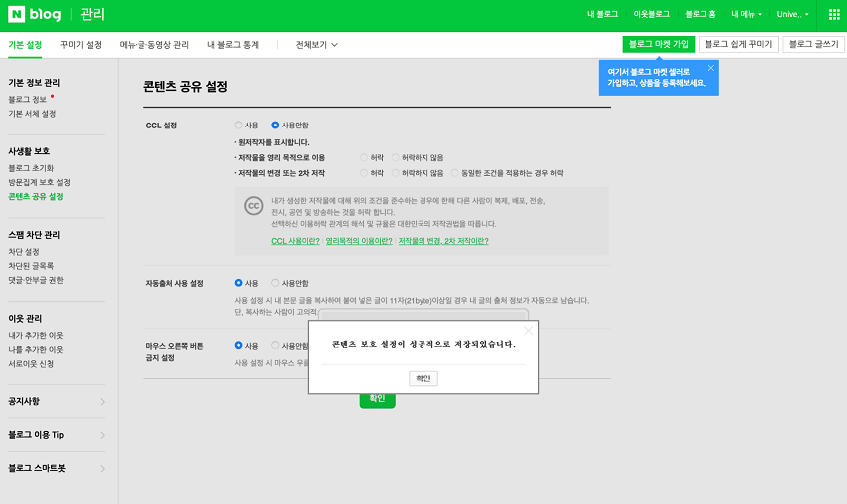
Task: Enable 자동출처 사용 설정 사용 radio
Action: [238, 283]
